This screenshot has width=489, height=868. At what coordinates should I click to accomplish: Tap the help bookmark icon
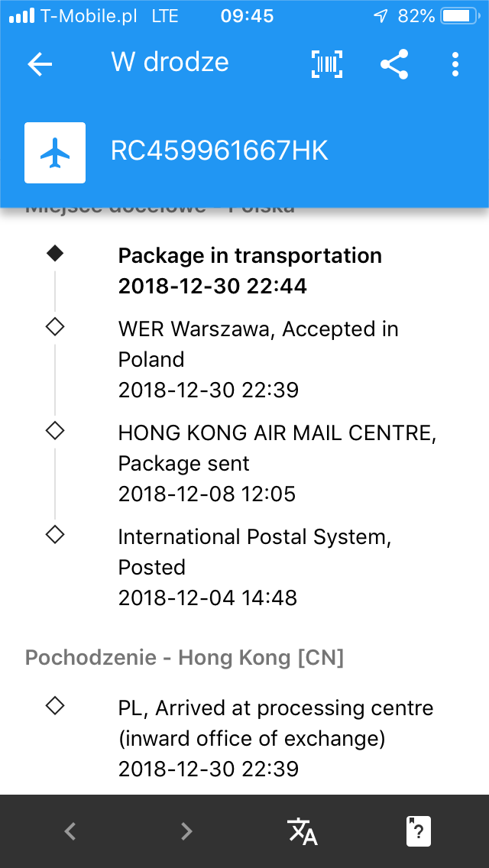pos(419,831)
